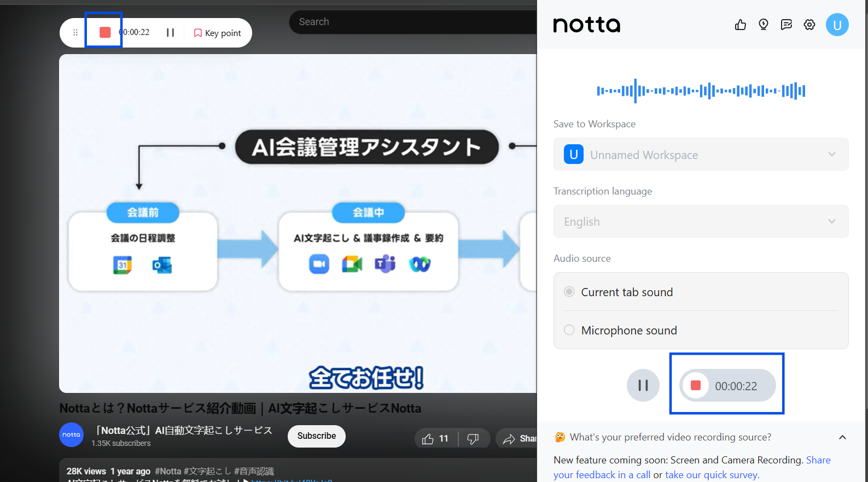
Task: Grab the floating toolbar drag handle
Action: (x=75, y=33)
